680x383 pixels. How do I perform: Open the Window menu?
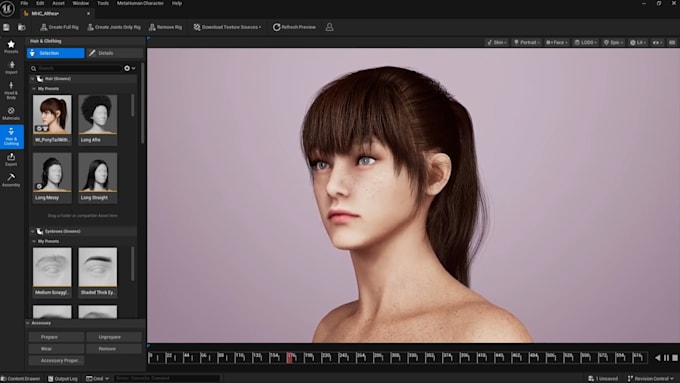click(81, 3)
